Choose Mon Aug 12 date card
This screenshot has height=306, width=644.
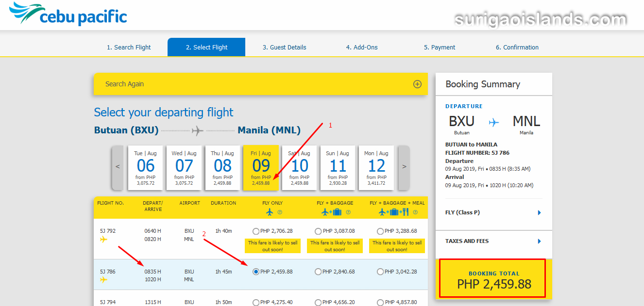click(x=376, y=168)
